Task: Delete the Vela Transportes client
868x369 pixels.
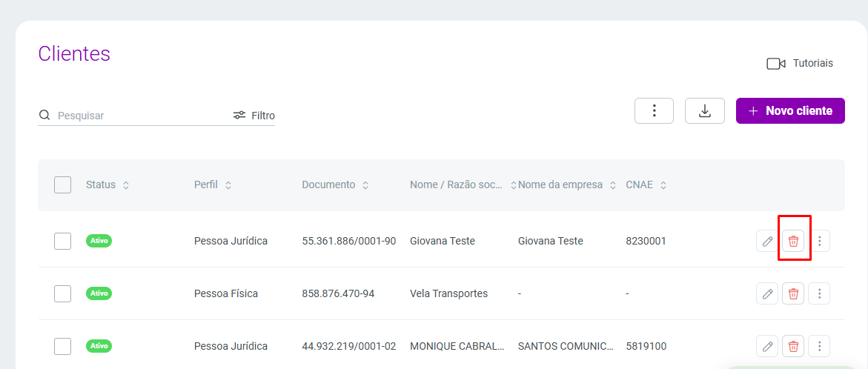Action: pos(793,293)
